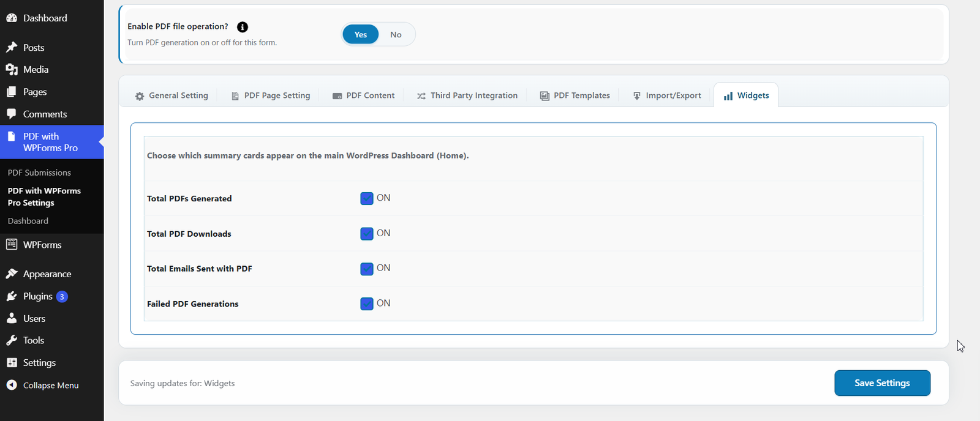The height and width of the screenshot is (421, 980).
Task: Click the Comments speech bubble icon
Action: 12,114
